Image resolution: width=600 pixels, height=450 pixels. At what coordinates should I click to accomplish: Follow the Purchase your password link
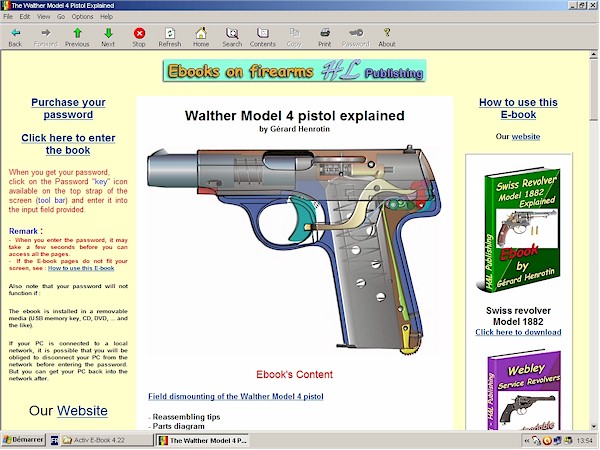(68, 108)
